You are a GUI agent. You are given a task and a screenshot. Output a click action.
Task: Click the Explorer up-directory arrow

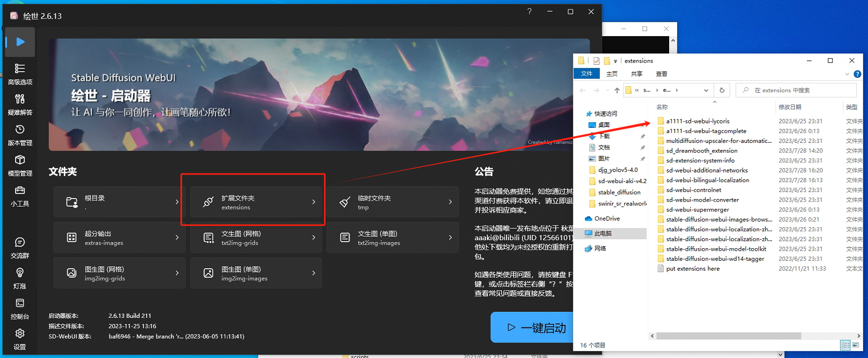[617, 90]
